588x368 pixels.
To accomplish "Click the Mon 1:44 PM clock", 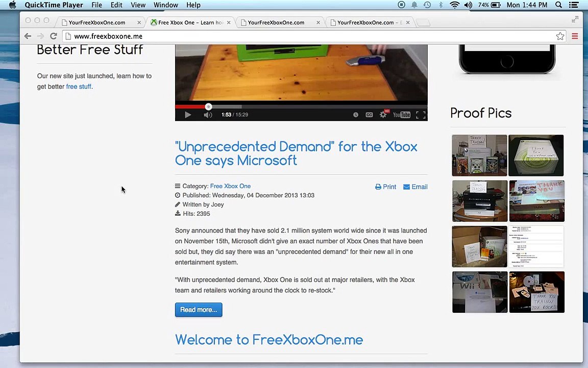I will click(527, 5).
